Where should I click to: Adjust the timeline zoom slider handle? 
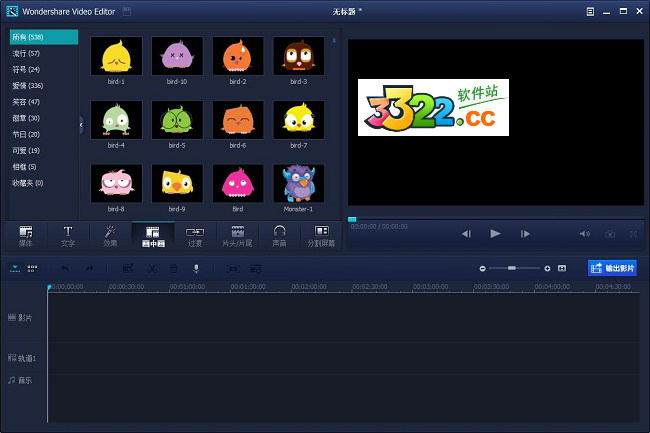512,268
